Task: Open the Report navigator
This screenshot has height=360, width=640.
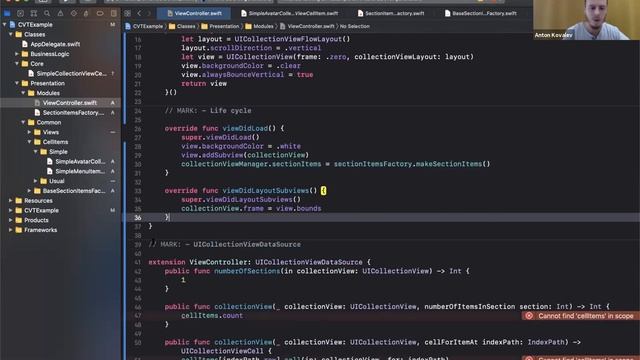Action: pos(113,13)
